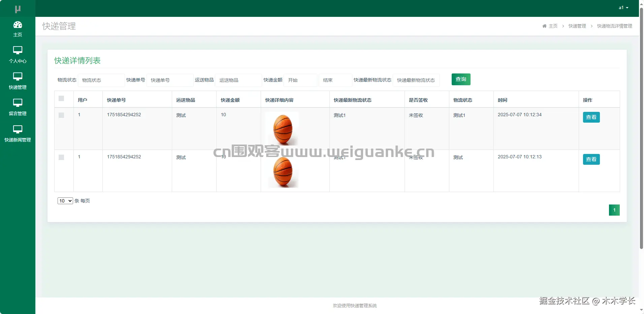Click the 快递物流详情管理 breadcrumb
The height and width of the screenshot is (314, 644).
click(x=614, y=26)
